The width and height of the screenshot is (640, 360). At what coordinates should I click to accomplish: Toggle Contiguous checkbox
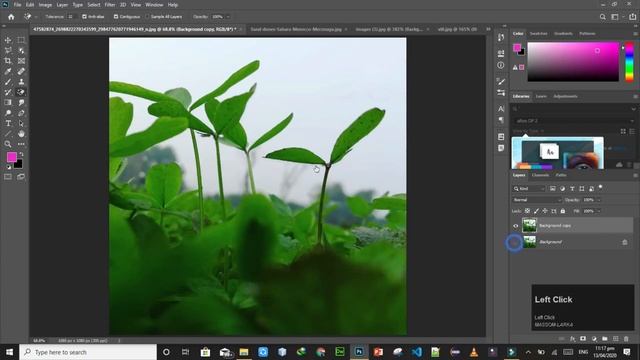tap(116, 17)
